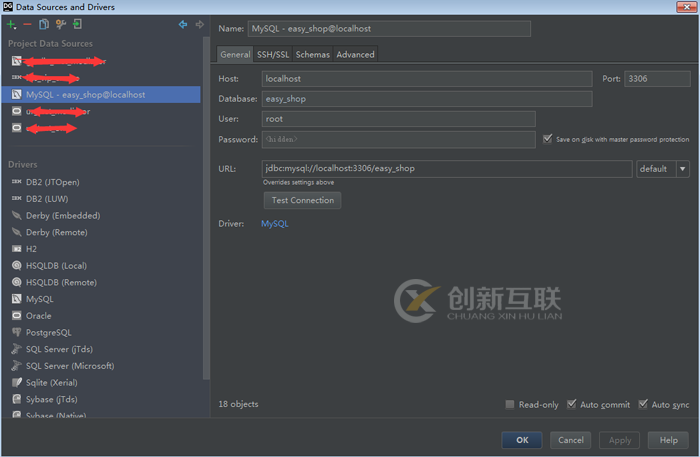Open the Schemas tab
This screenshot has height=457, width=700.
312,54
